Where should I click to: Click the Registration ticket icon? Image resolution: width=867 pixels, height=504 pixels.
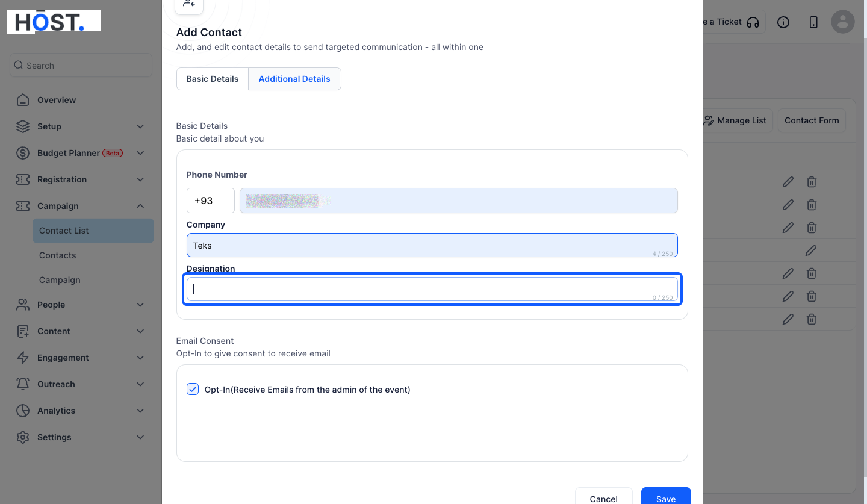23,179
